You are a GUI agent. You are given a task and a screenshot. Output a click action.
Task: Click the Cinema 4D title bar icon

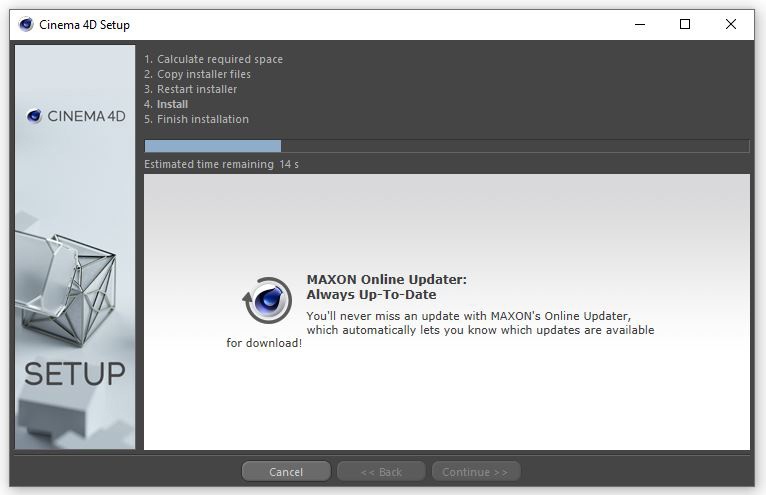(26, 24)
